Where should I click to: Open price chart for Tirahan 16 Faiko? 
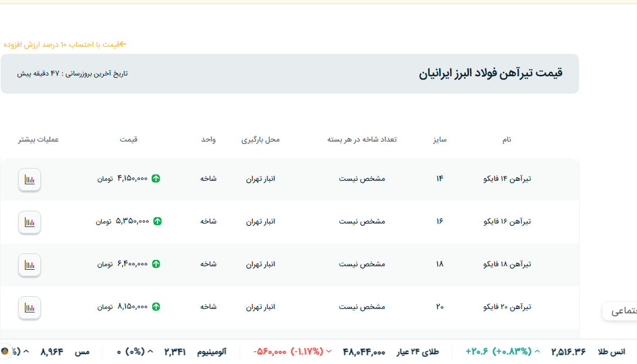pos(29,222)
